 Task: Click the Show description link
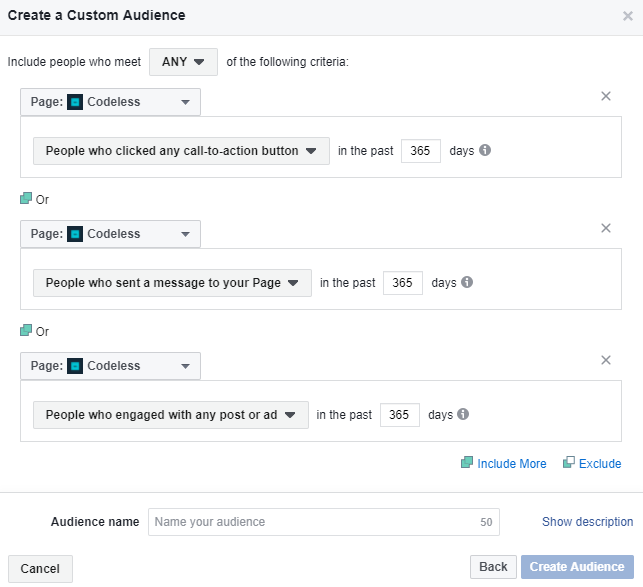pos(587,522)
